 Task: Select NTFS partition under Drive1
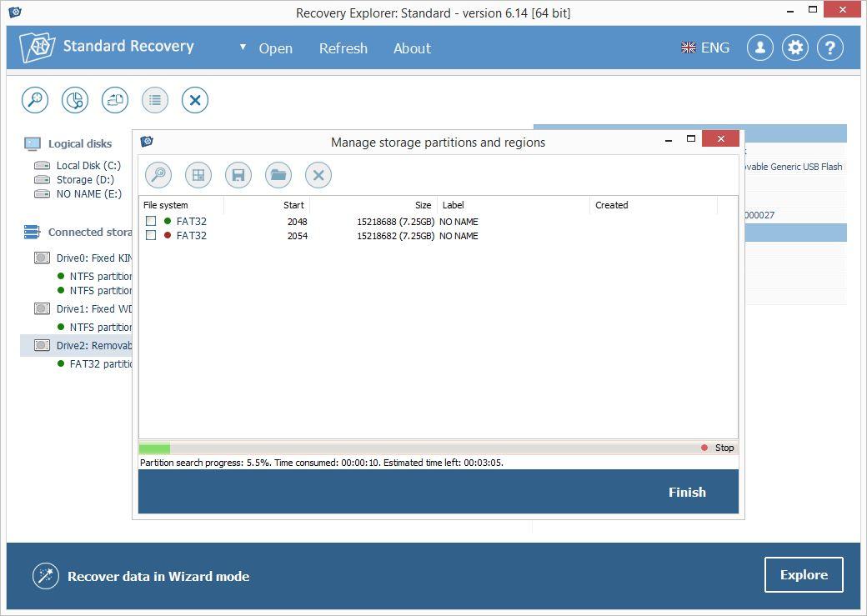tap(101, 327)
